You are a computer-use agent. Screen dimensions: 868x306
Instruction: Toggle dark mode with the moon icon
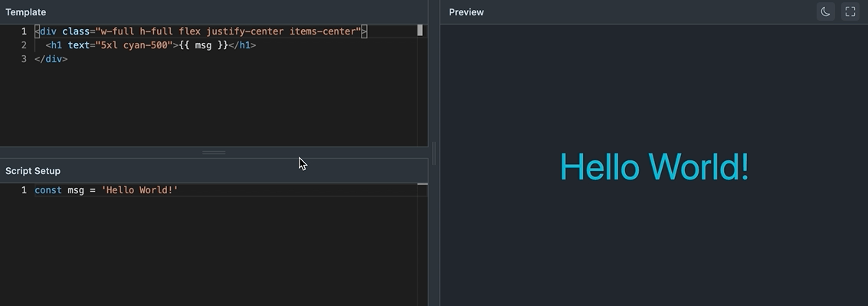pos(825,12)
